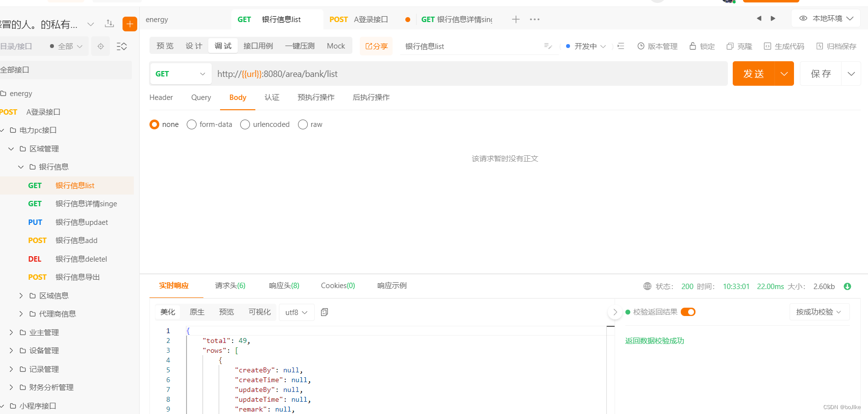
Task: Open the POST 银行信息导出 interface
Action: coord(67,277)
